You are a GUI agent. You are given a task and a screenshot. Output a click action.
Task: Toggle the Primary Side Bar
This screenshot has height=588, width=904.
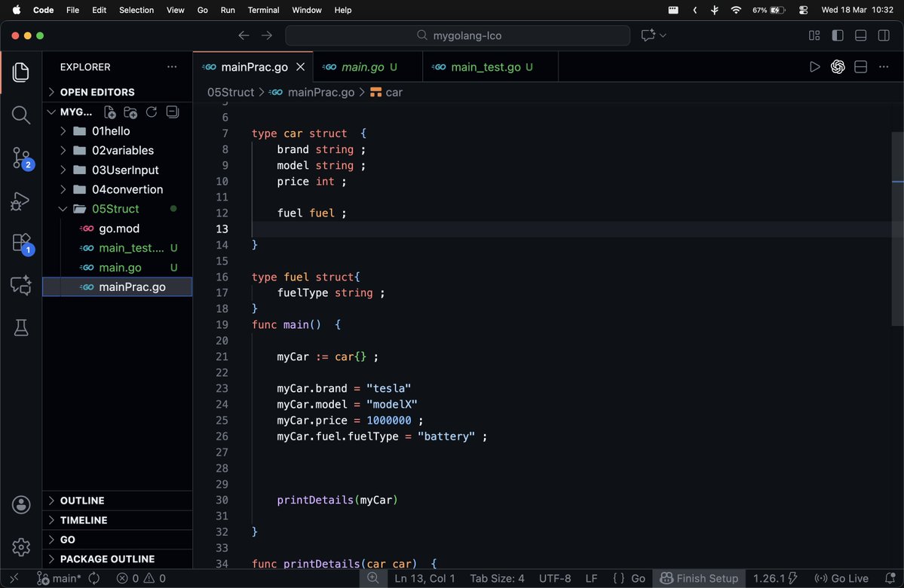tap(838, 35)
